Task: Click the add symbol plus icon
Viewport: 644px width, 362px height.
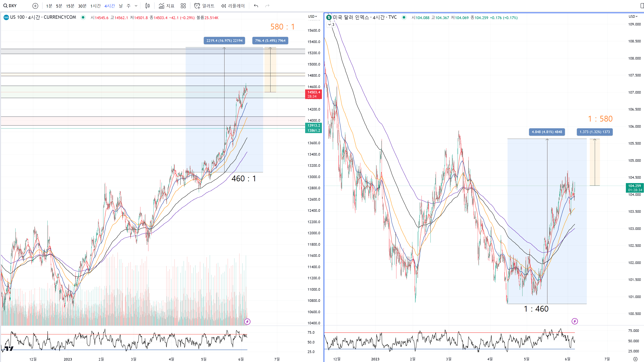Action: tap(35, 6)
